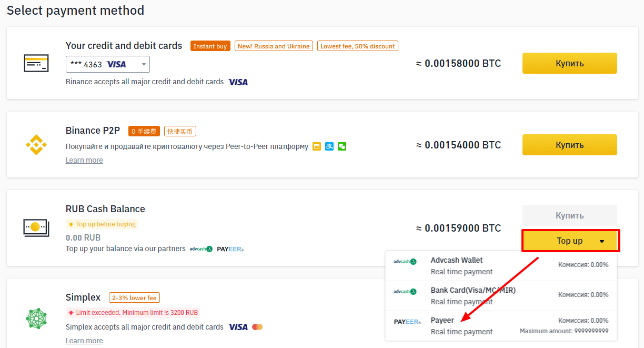
Task: Click the Simplex green network logo
Action: (x=36, y=318)
